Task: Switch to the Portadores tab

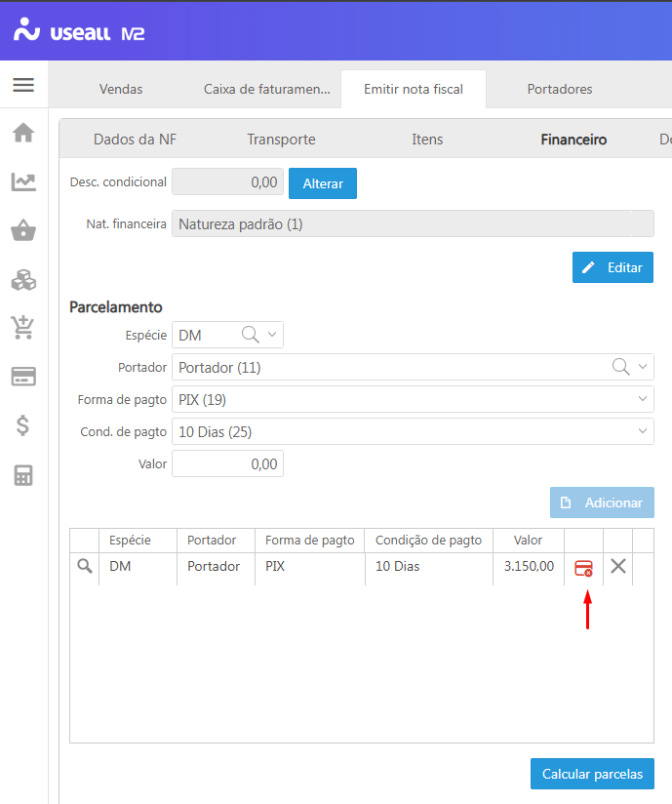Action: [559, 89]
